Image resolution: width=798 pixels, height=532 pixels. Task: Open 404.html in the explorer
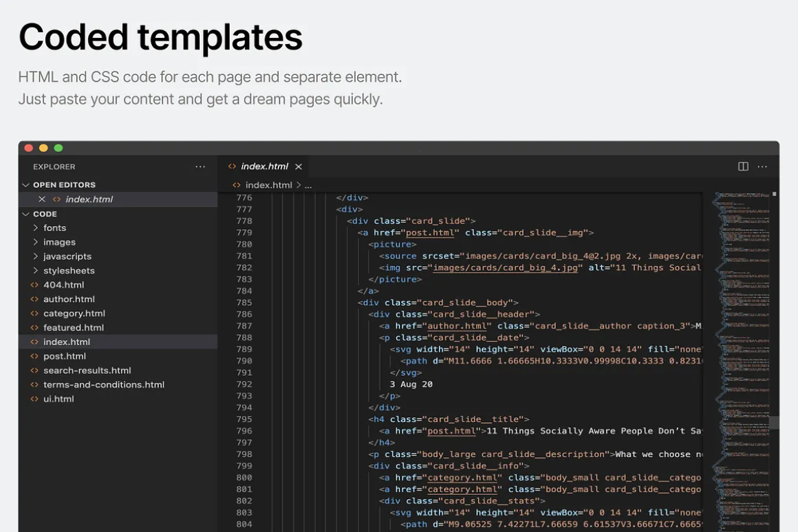(63, 285)
